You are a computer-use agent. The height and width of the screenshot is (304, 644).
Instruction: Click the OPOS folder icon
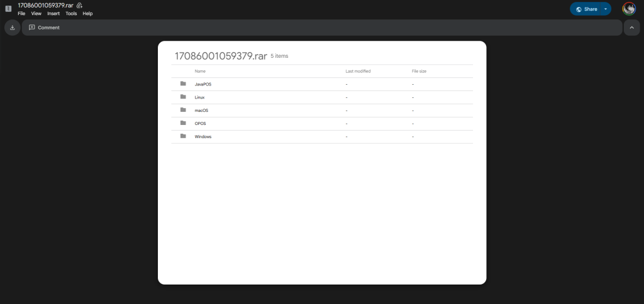click(x=183, y=123)
